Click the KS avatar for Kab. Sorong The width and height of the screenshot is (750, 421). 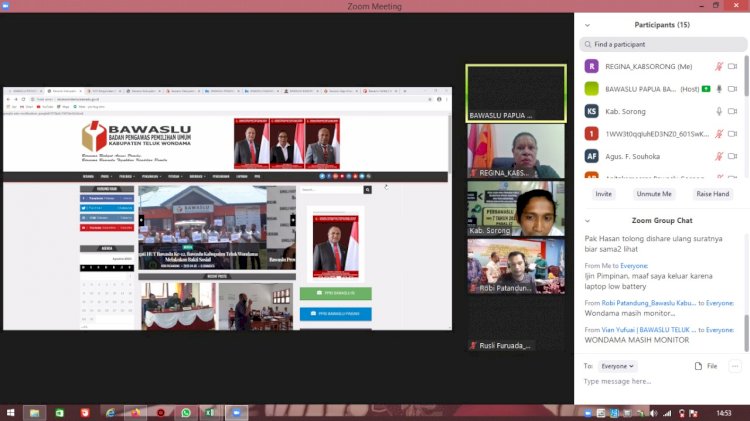click(x=592, y=111)
